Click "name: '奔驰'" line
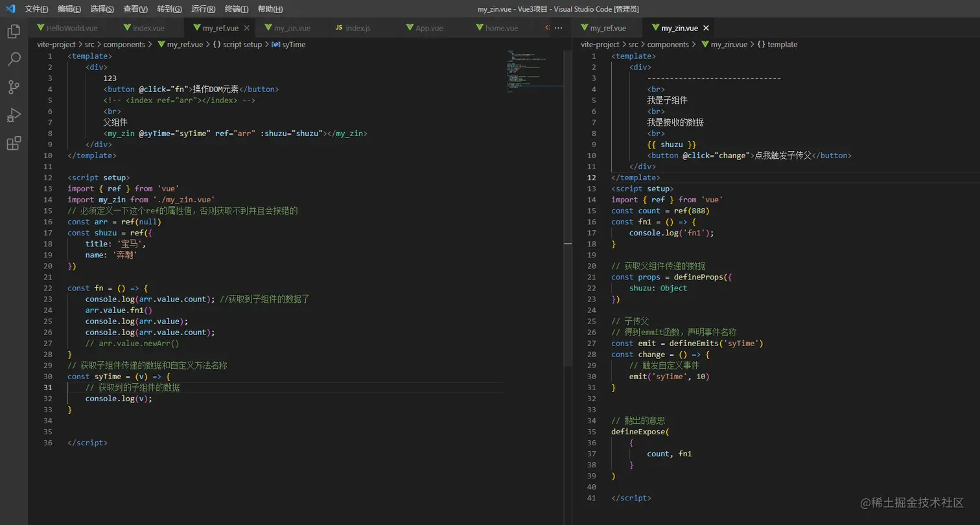Viewport: 980px width, 525px height. coord(111,255)
